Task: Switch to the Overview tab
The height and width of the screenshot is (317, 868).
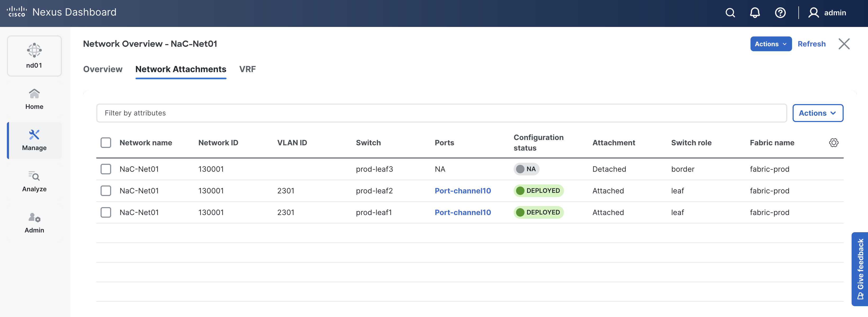Action: tap(103, 69)
